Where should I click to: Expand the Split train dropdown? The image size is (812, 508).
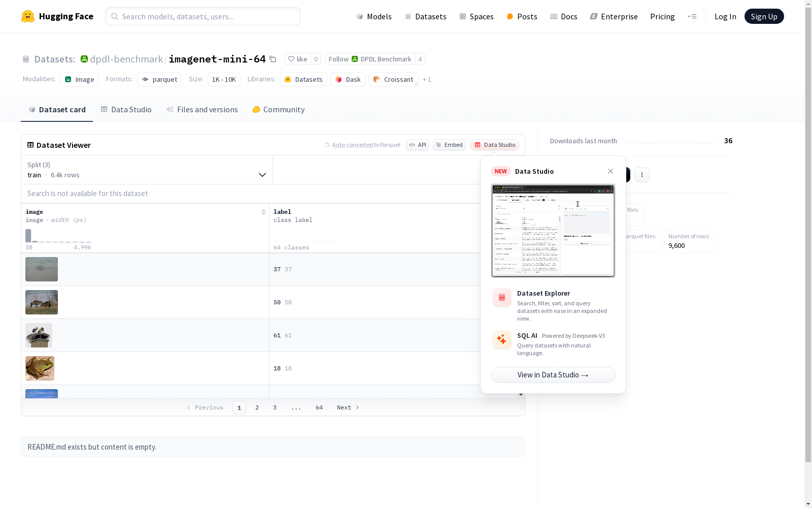147,170
